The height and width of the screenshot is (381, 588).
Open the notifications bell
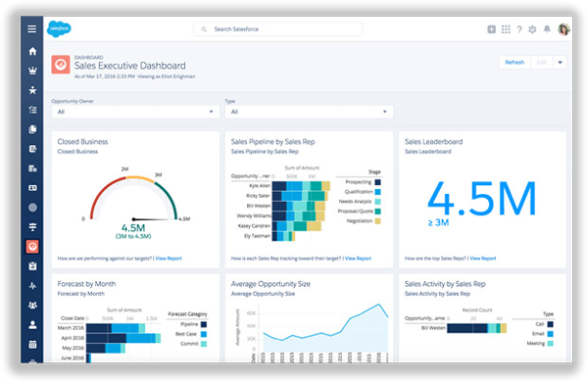pyautogui.click(x=547, y=28)
